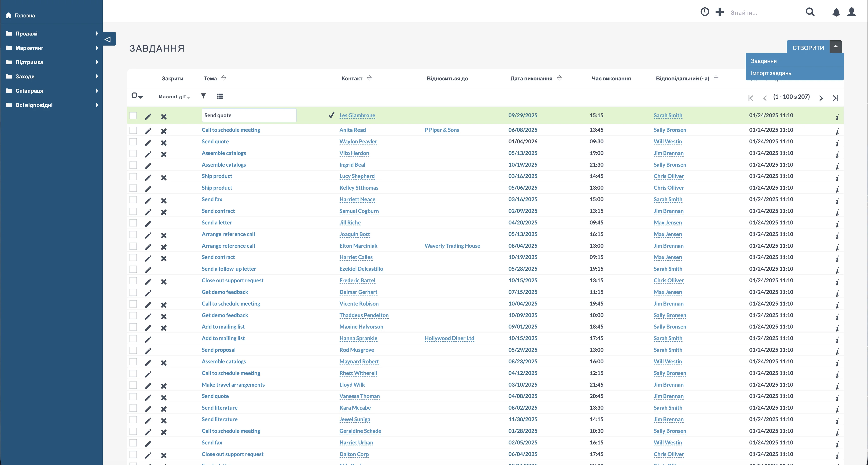Tick checkbox for Anita Read task row
Viewport: 868px width, 465px height.
point(133,130)
